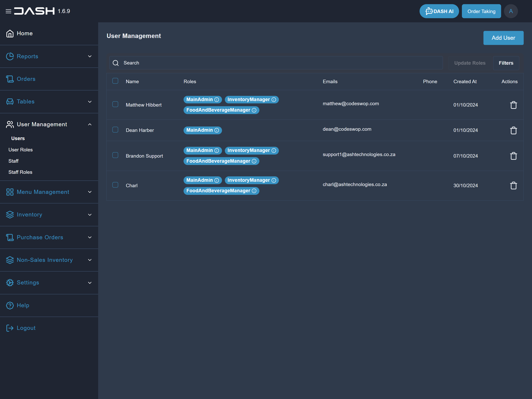
Task: Focus the Search input field
Action: coord(276,63)
